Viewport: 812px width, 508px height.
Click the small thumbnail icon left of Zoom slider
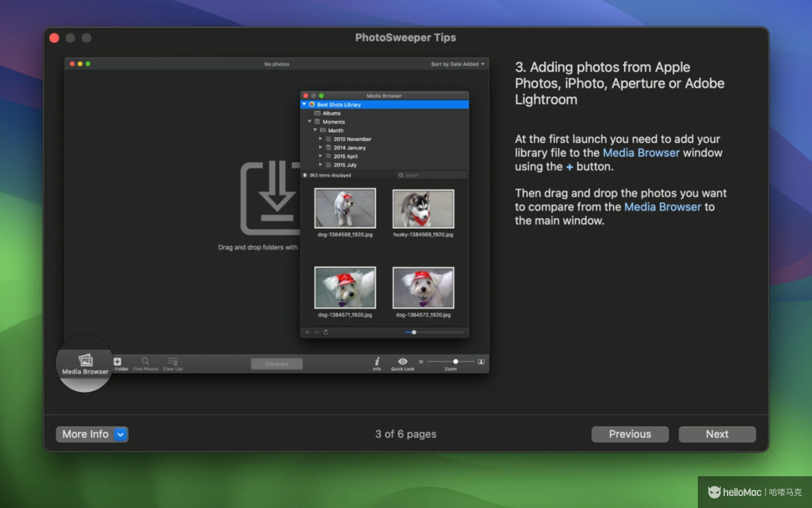point(421,361)
